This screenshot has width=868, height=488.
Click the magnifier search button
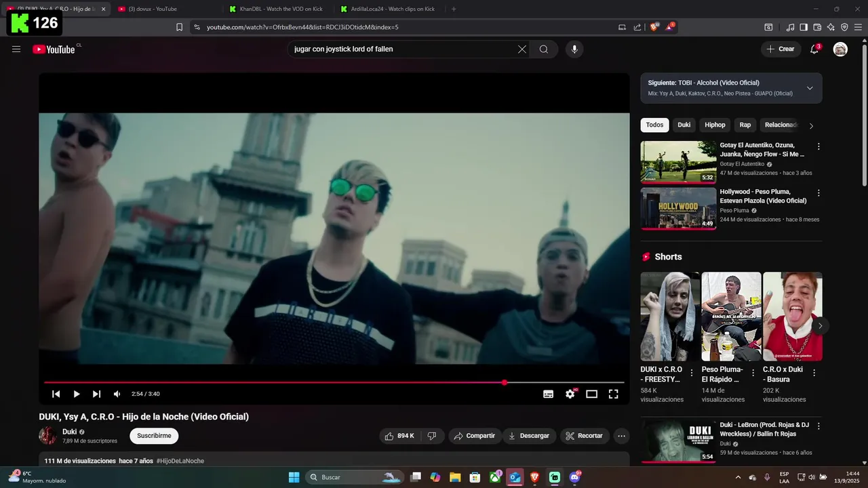click(x=544, y=49)
